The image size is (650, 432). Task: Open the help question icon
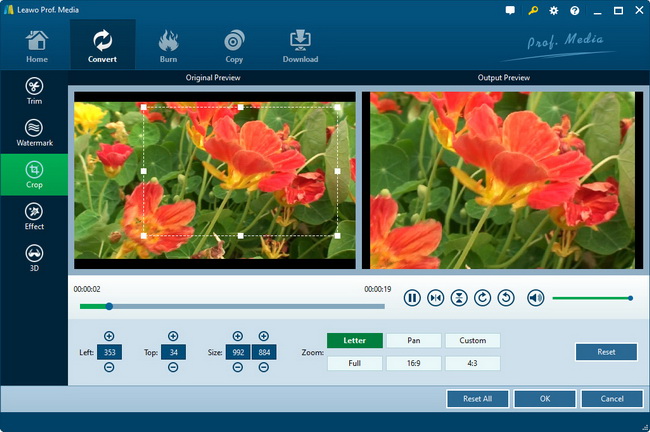pos(575,10)
